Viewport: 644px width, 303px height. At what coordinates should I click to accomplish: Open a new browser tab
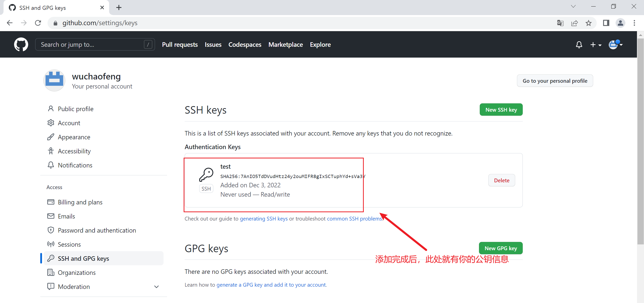pyautogui.click(x=119, y=8)
